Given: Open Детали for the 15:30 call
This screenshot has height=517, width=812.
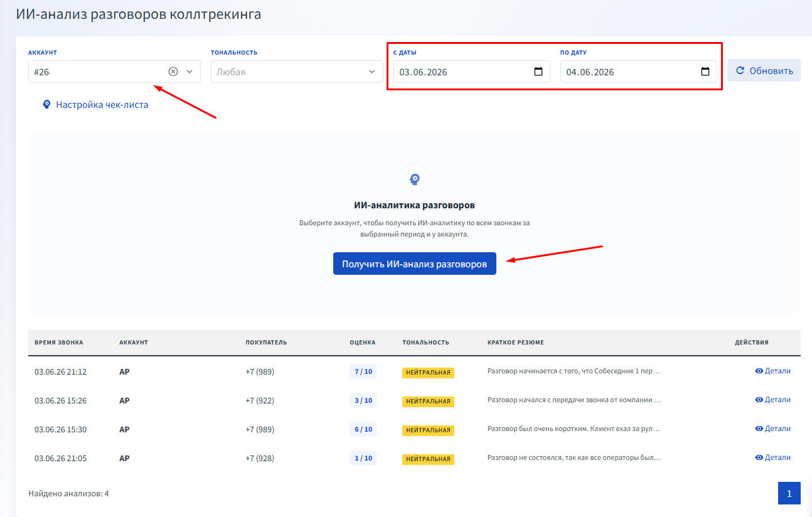Looking at the screenshot, I should 772,429.
